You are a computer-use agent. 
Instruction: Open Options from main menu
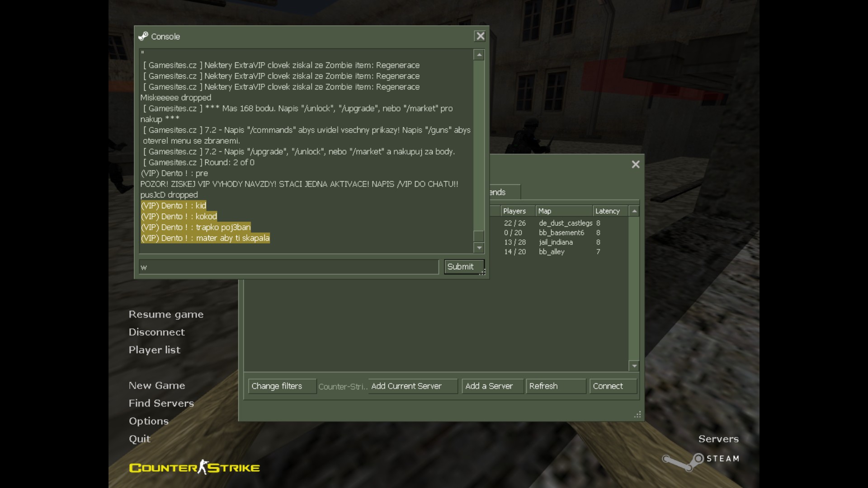coord(149,421)
